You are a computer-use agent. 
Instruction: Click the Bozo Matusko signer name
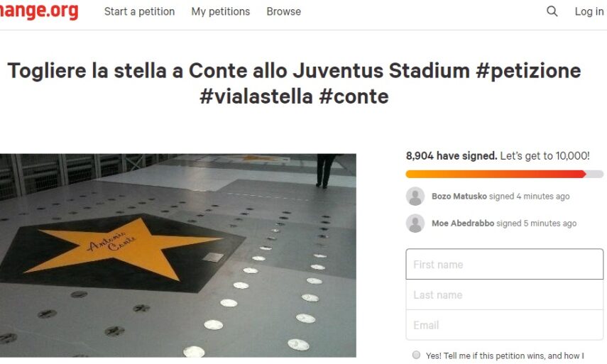(458, 197)
